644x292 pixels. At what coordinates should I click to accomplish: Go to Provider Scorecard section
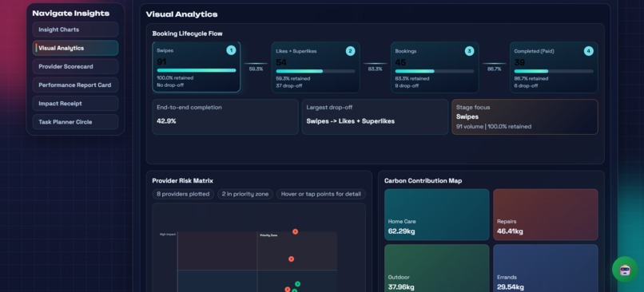[x=76, y=66]
